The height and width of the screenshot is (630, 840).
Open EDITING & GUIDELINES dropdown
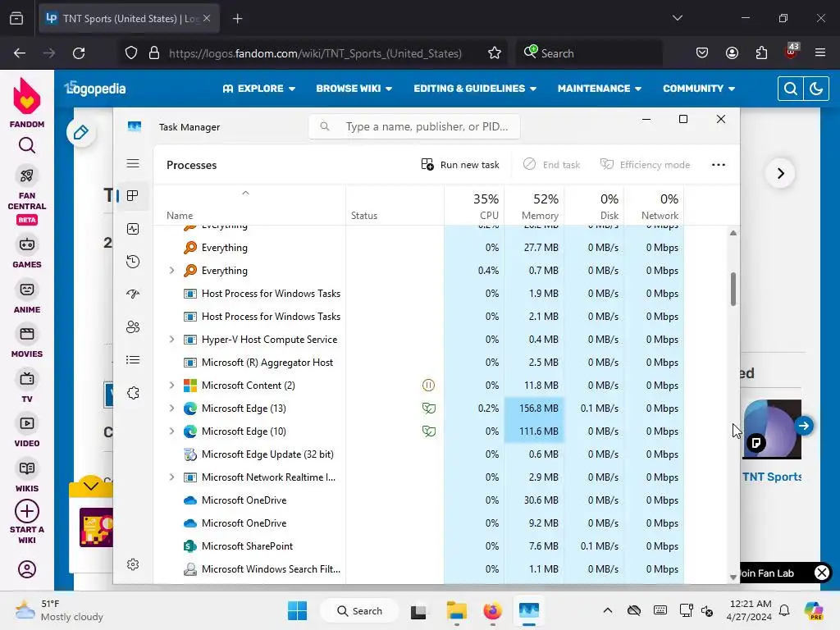click(x=475, y=89)
